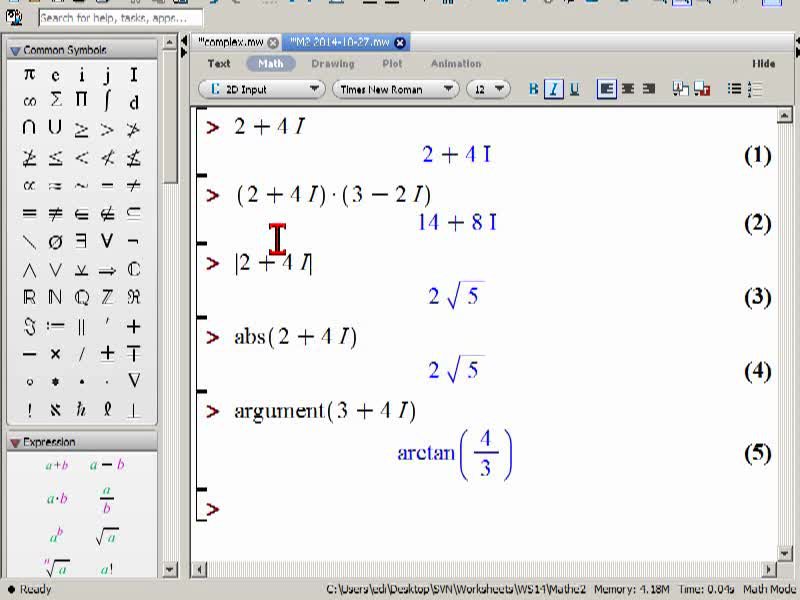Click the worksheet vertical scrollbar down arrow

point(784,553)
